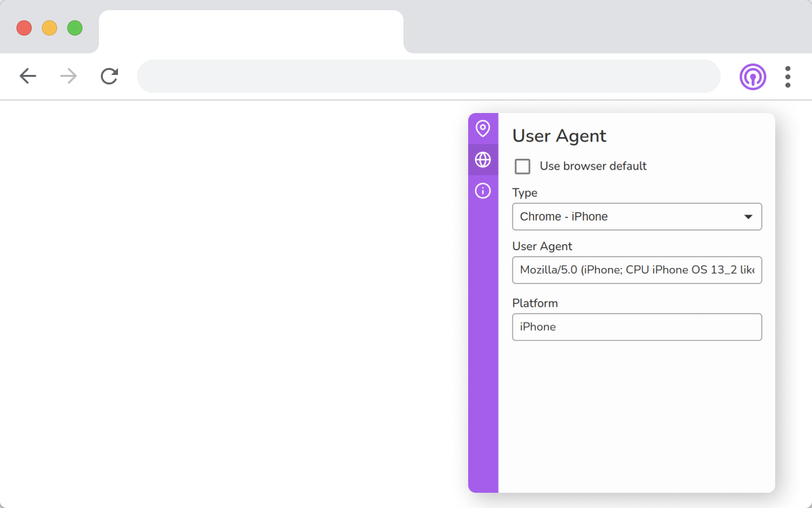
Task: Click the forward navigation arrow
Action: 69,77
